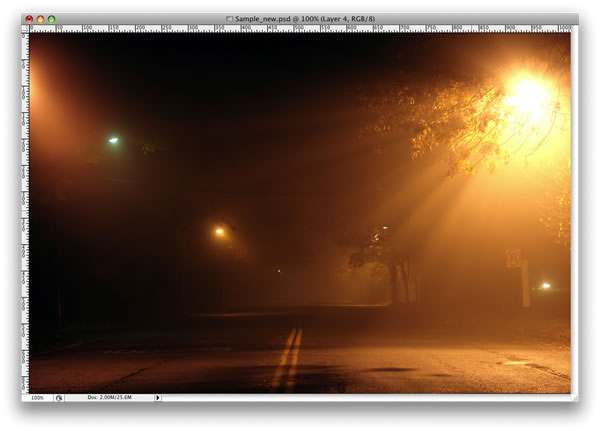Click the zoom percentage field showing 100%
This screenshot has width=600, height=431.
click(x=37, y=398)
